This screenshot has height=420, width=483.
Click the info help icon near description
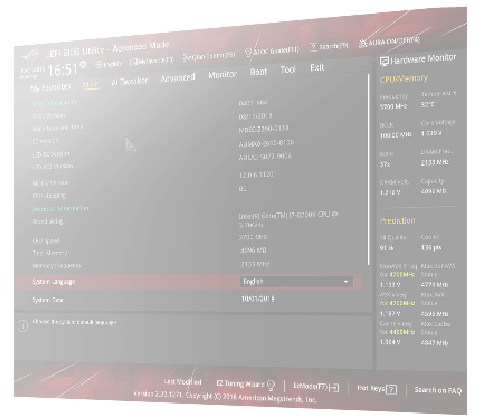(23, 326)
